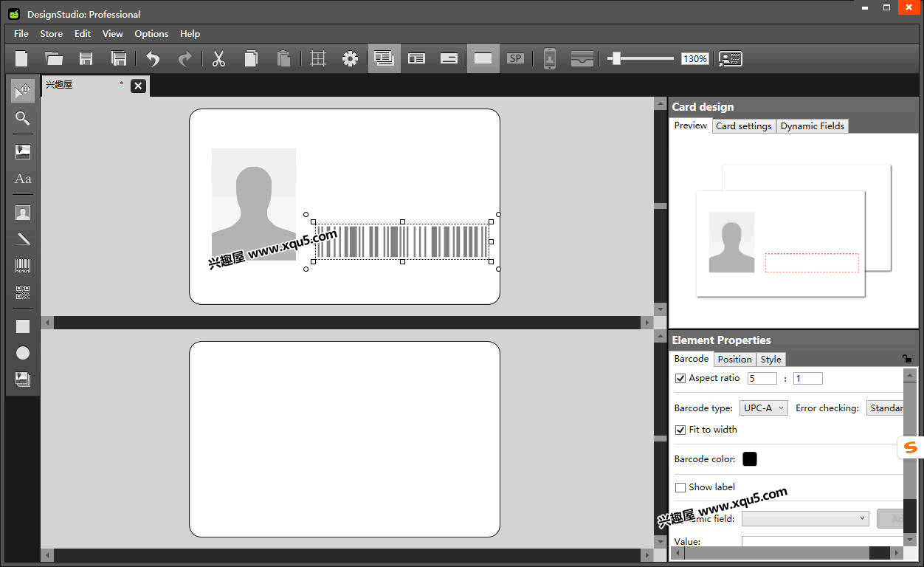Paste from clipboard icon
This screenshot has width=924, height=567.
[283, 58]
